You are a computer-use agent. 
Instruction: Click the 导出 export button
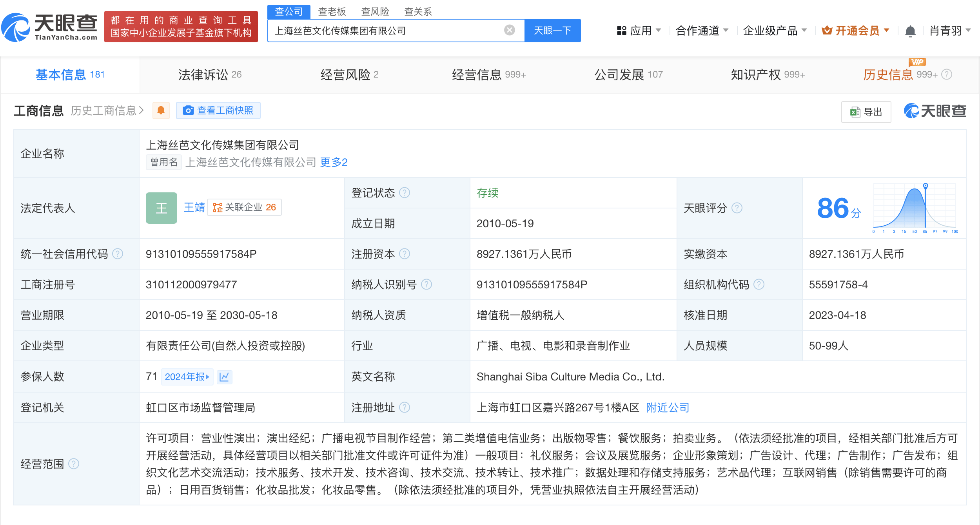866,112
